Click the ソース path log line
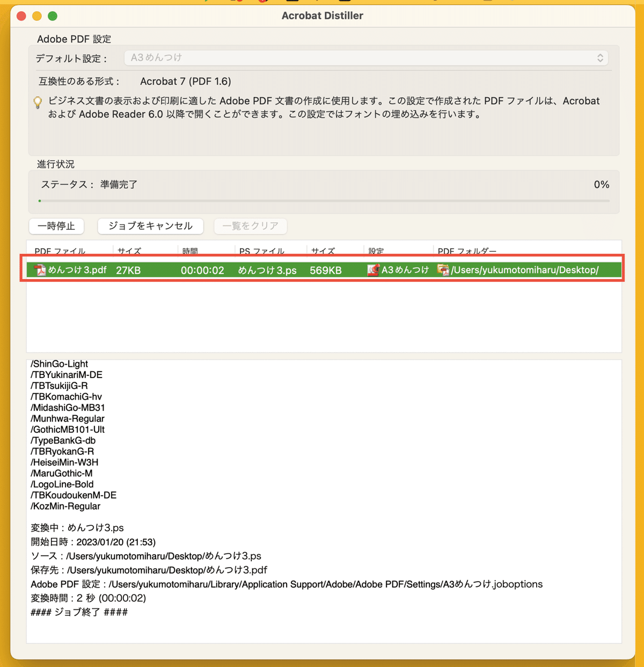The height and width of the screenshot is (667, 644). coord(146,556)
